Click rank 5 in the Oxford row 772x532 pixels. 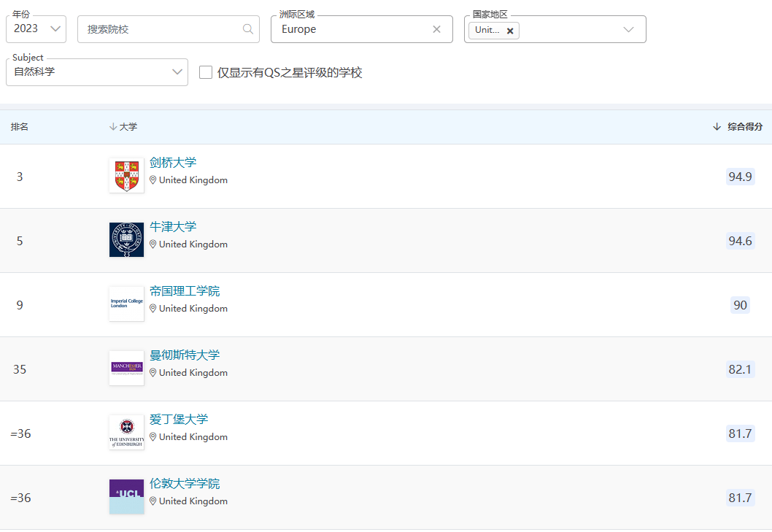click(x=20, y=241)
